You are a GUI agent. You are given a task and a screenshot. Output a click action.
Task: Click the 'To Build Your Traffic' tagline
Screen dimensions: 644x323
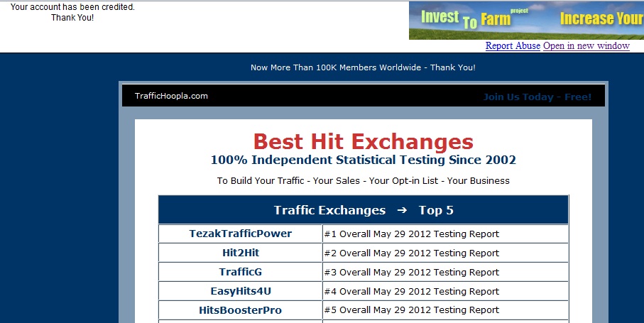(363, 180)
